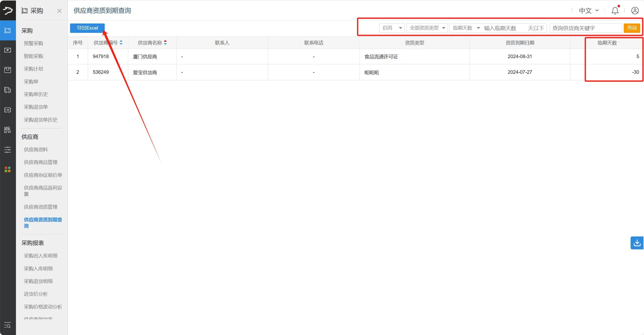Click the orange 查询 button
The width and height of the screenshot is (644, 335).
tap(632, 28)
